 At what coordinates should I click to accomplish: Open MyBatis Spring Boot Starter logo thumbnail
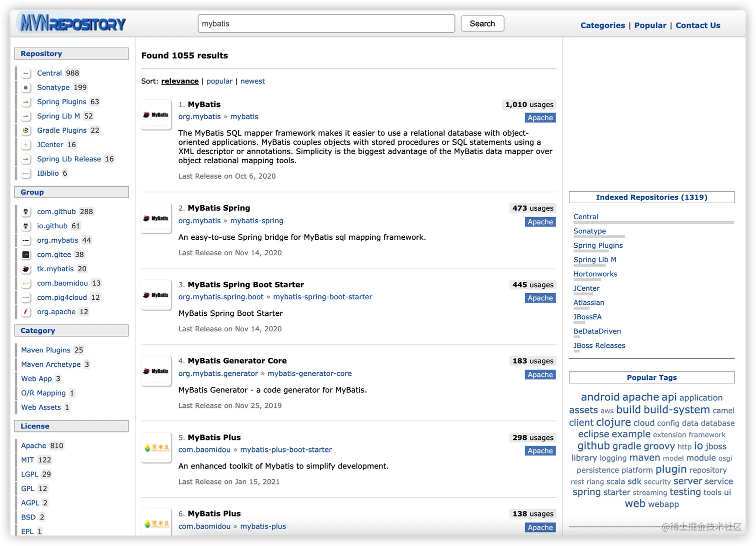156,295
